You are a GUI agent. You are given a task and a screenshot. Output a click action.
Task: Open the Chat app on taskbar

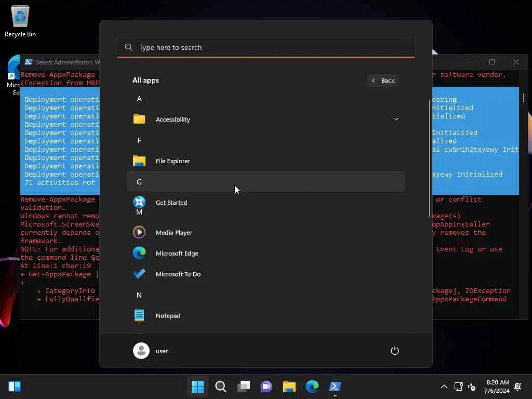coord(267,387)
